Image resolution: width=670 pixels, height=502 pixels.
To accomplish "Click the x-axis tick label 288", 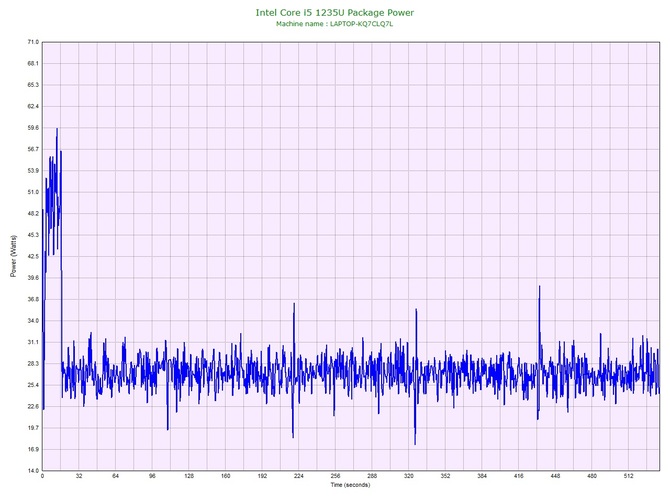I will click(x=372, y=476).
